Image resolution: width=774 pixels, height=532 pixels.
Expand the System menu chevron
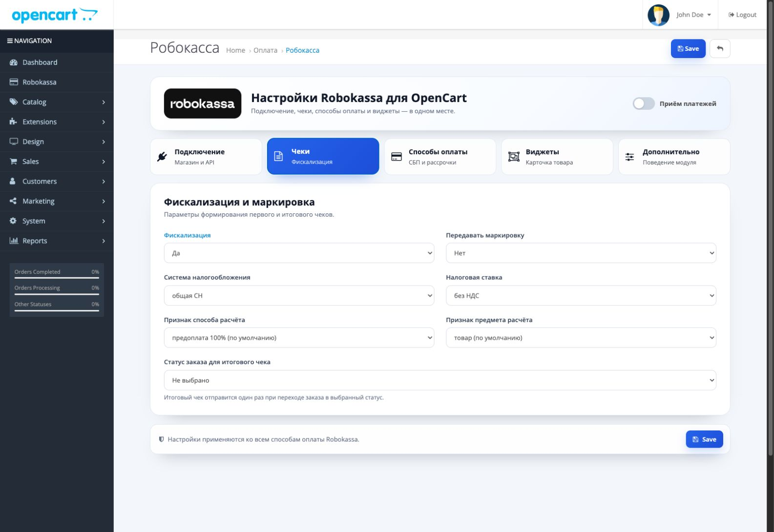point(104,221)
